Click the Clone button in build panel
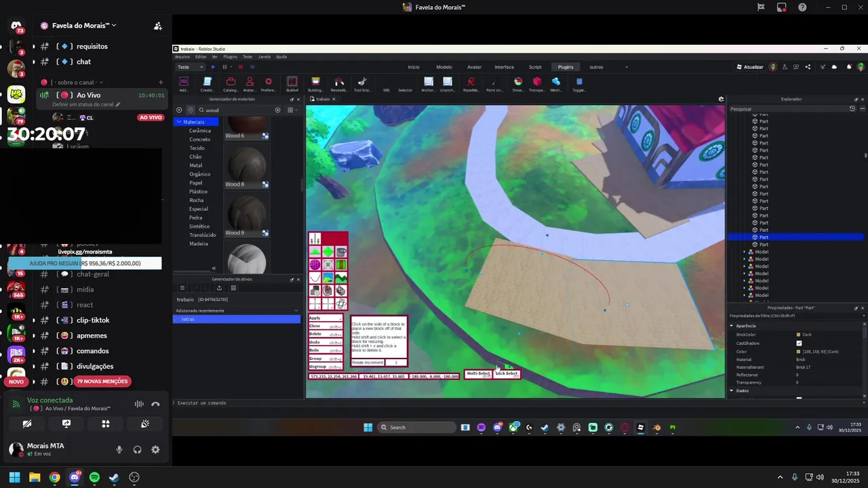 [325, 326]
